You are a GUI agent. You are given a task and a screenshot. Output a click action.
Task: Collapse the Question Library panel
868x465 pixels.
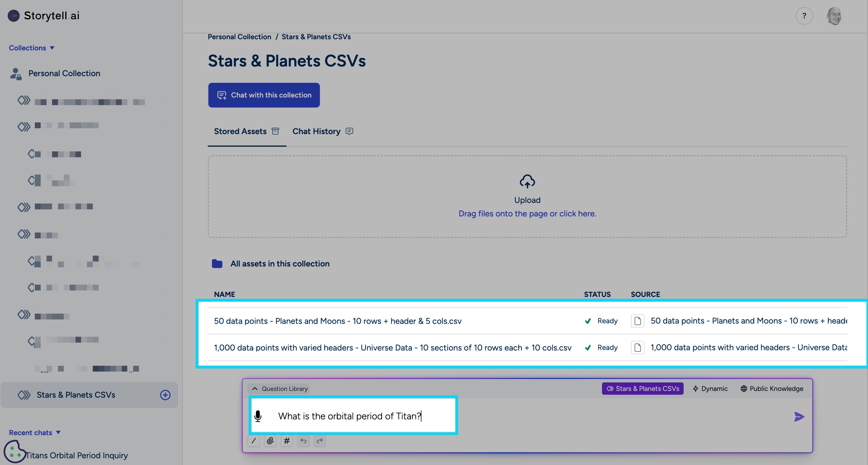(255, 389)
